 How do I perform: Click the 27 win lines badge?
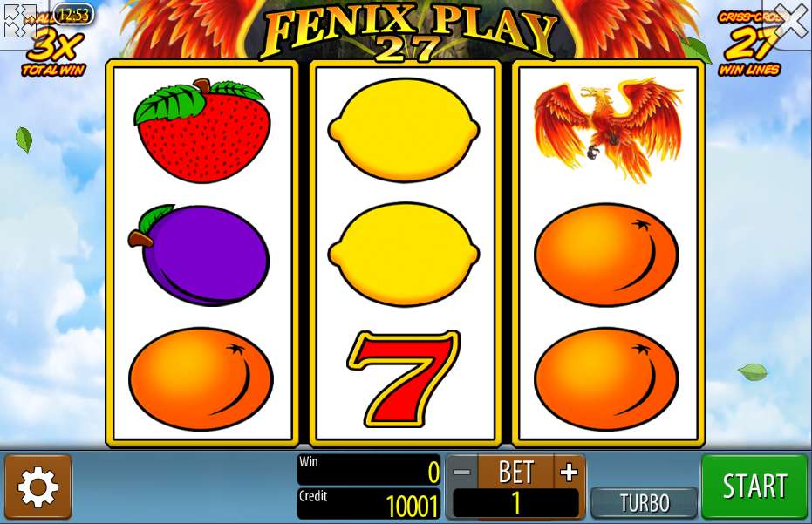[x=749, y=44]
